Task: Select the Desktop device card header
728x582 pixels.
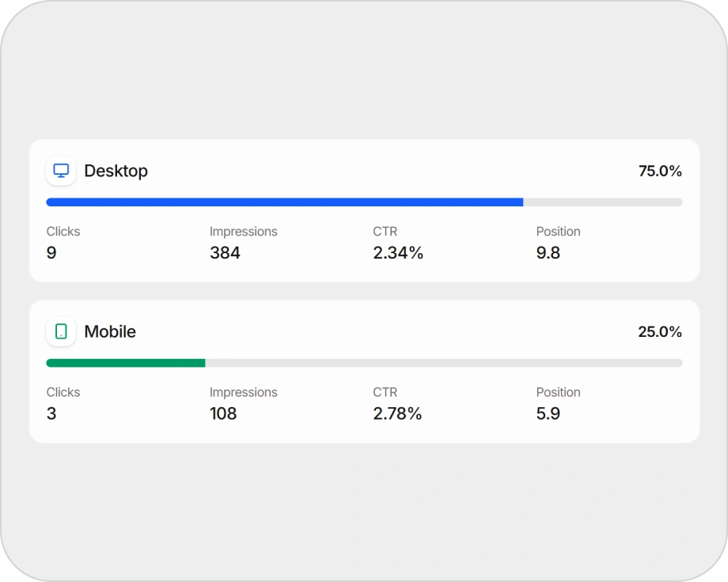Action: [x=116, y=171]
